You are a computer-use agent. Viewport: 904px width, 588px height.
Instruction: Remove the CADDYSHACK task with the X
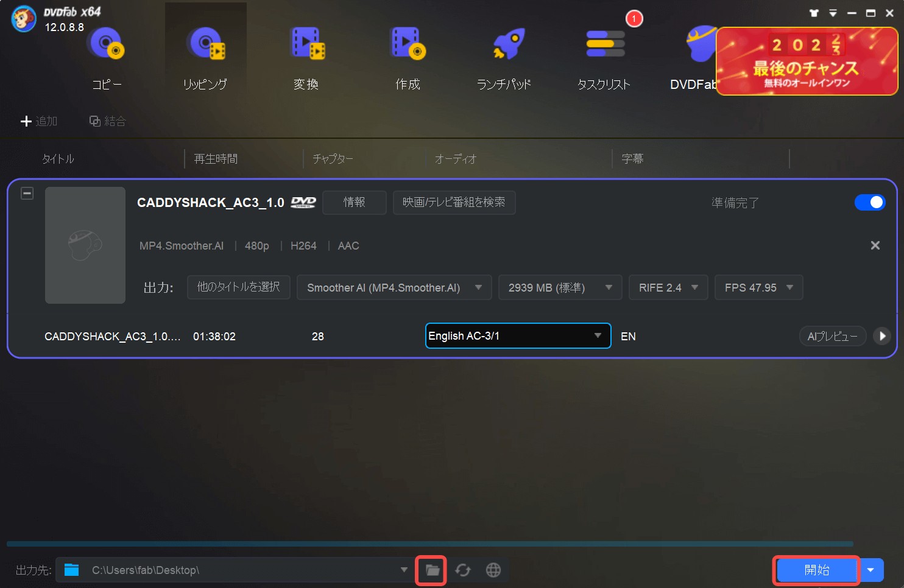point(875,245)
